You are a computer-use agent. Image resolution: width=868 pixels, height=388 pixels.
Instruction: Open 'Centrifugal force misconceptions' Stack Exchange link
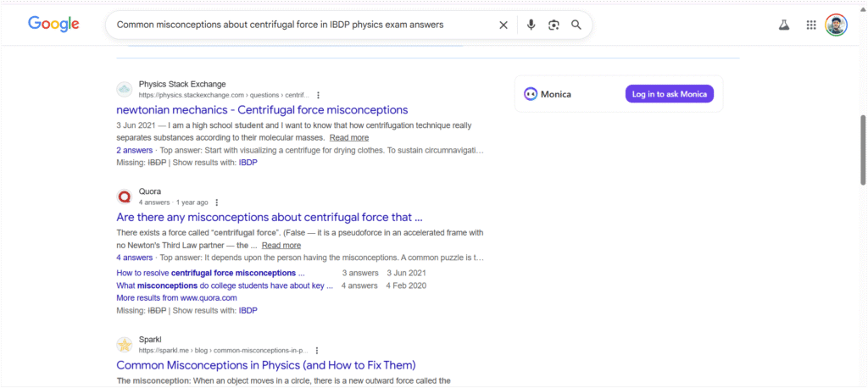(262, 110)
